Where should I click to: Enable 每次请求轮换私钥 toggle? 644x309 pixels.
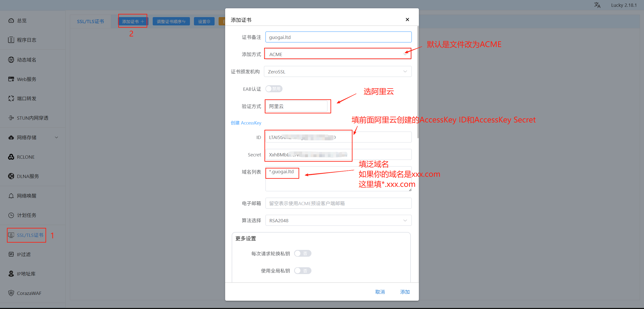click(x=302, y=253)
